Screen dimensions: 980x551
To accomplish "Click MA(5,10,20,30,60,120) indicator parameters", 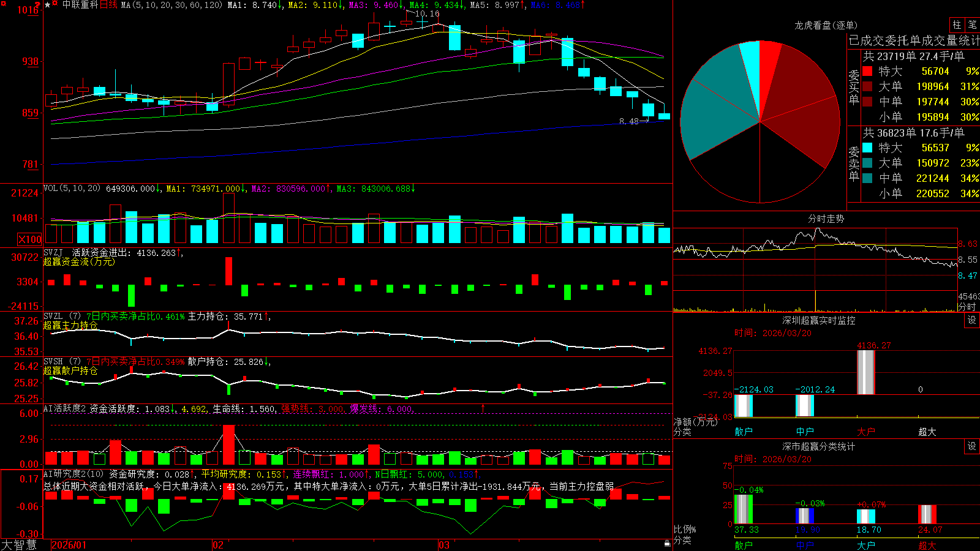I will coord(171,5).
